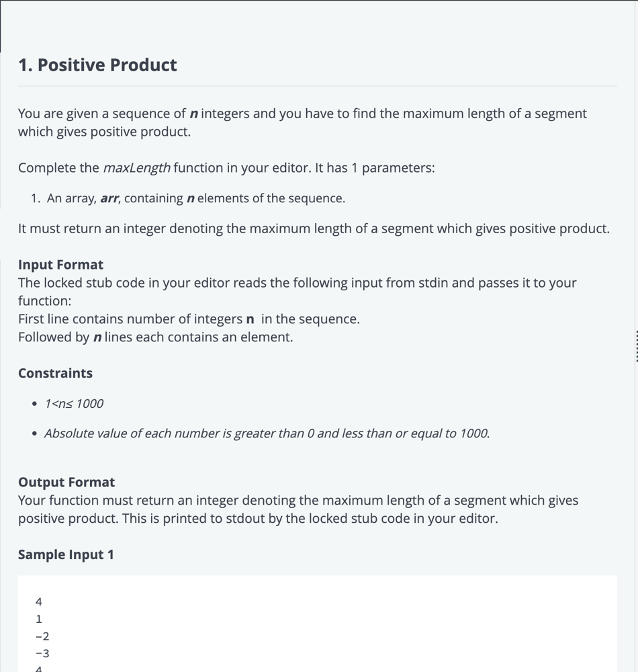Click the '1. Positive Product' heading
The width and height of the screenshot is (638, 672).
click(97, 65)
